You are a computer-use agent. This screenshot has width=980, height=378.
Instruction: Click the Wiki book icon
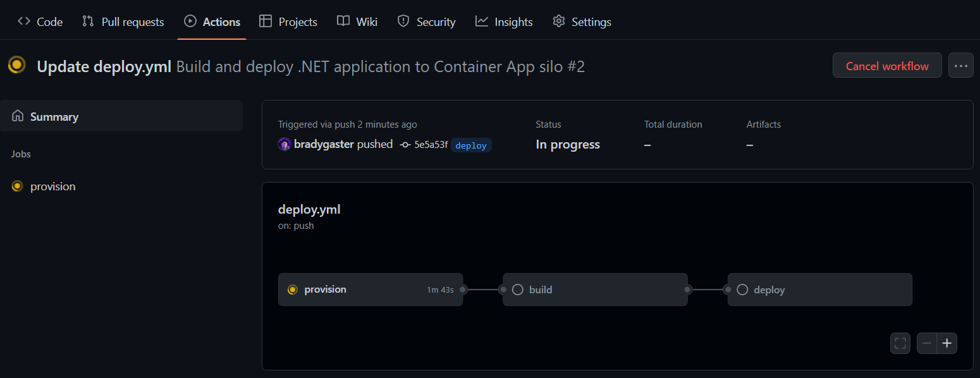click(343, 21)
